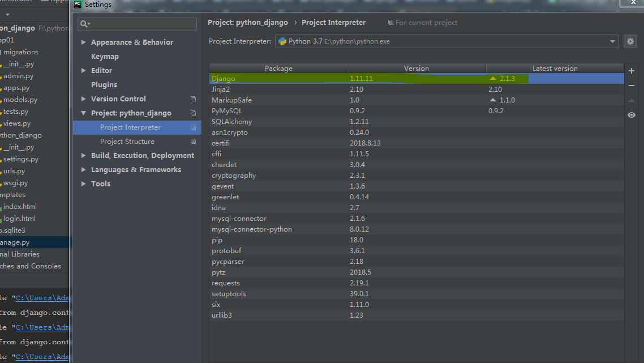
Task: Open models.py in background project tree
Action: [x=20, y=100]
